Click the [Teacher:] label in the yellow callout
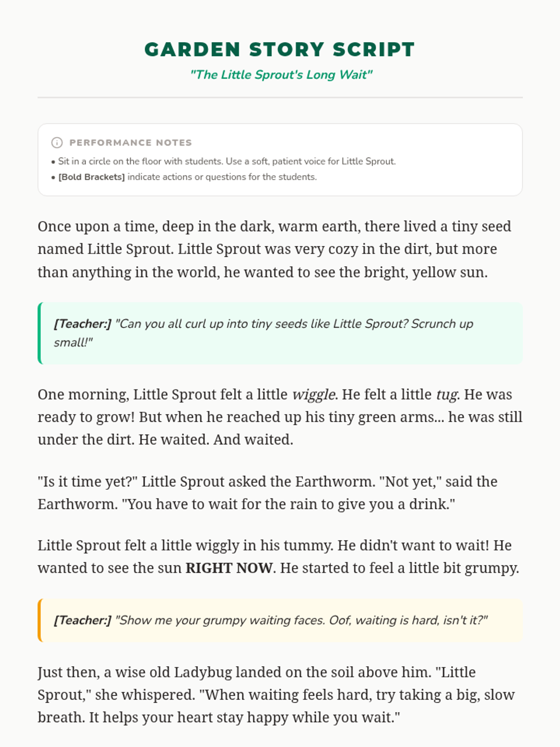Image resolution: width=560 pixels, height=747 pixels. coord(83,620)
